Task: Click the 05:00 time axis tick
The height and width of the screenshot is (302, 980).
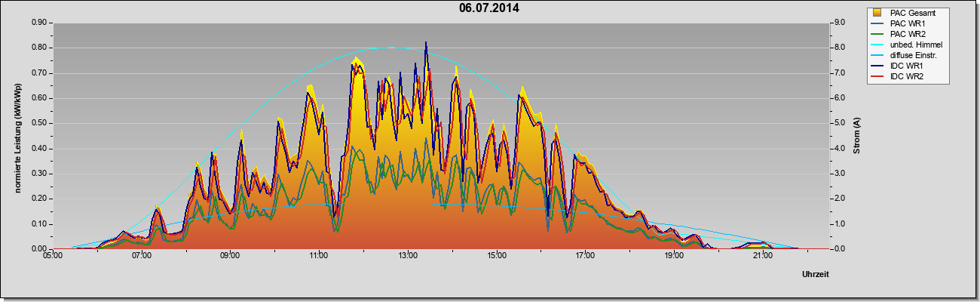Action: pos(53,257)
